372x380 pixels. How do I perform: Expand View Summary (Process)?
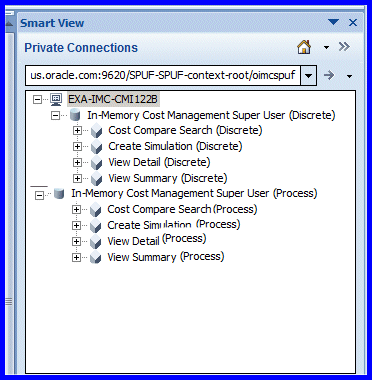coord(76,258)
